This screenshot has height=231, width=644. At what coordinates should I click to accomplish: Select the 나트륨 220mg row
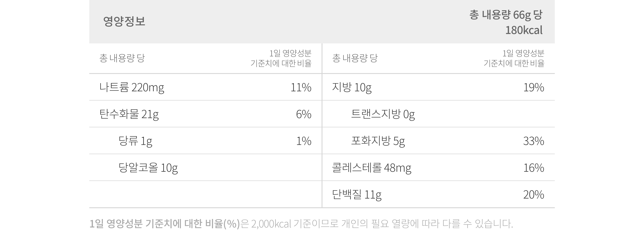[x=205, y=87]
